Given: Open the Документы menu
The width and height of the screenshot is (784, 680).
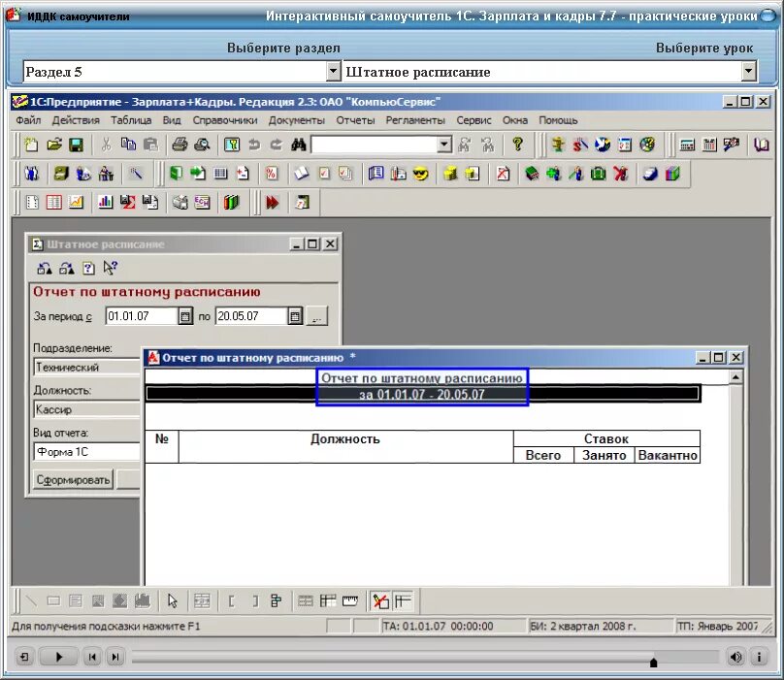Looking at the screenshot, I should point(297,120).
